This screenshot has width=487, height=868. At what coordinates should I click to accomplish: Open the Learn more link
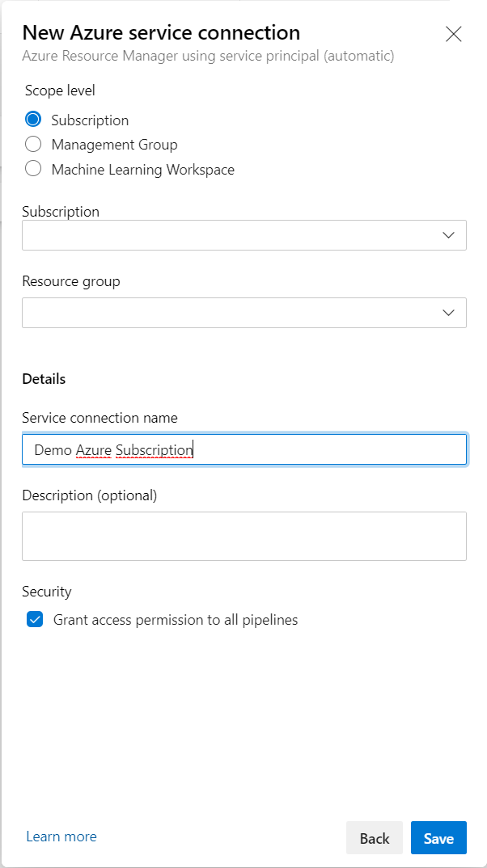[x=61, y=836]
